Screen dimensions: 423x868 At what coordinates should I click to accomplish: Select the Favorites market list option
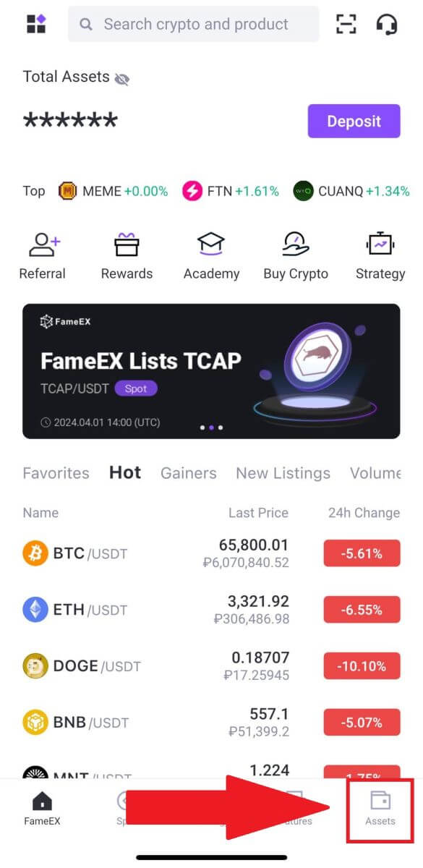click(x=55, y=473)
